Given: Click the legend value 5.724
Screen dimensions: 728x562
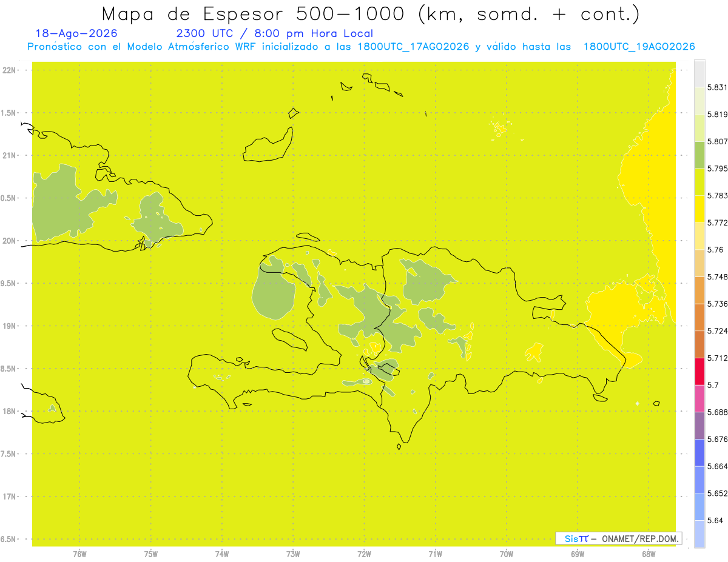Looking at the screenshot, I should (x=718, y=331).
